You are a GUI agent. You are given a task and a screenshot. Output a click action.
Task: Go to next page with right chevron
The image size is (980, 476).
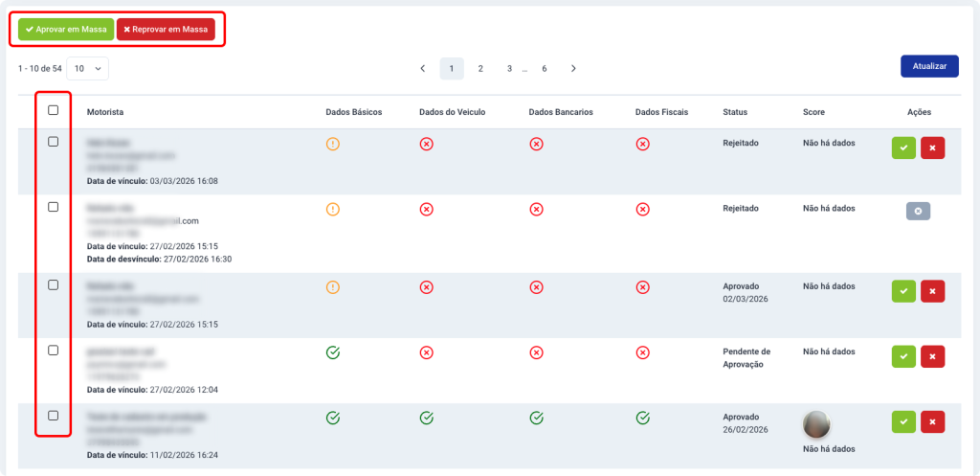point(573,69)
